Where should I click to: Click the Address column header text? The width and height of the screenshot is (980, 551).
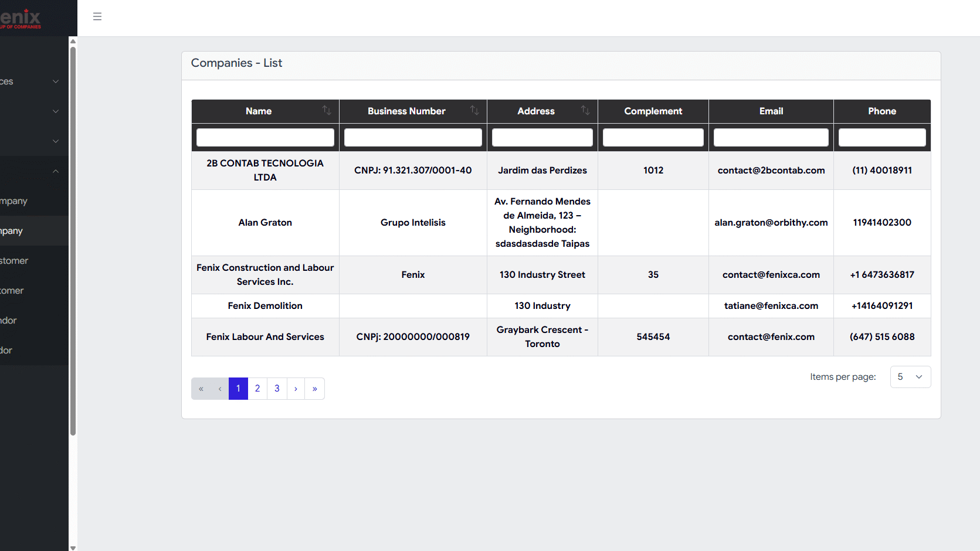tap(536, 111)
